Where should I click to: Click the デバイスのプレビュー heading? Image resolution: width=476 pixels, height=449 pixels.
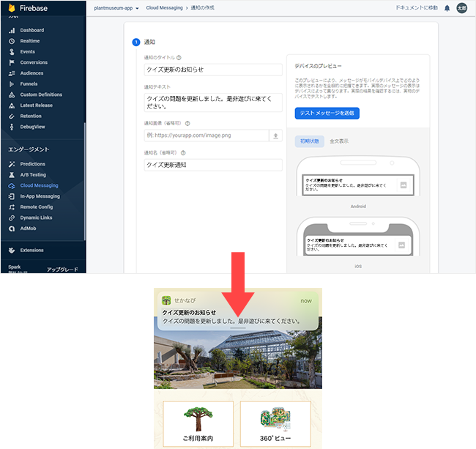coord(318,66)
